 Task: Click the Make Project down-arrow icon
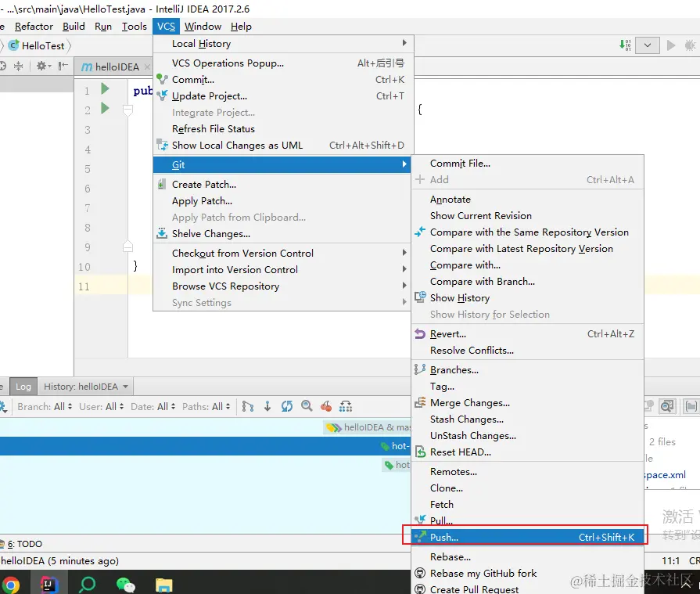click(625, 45)
